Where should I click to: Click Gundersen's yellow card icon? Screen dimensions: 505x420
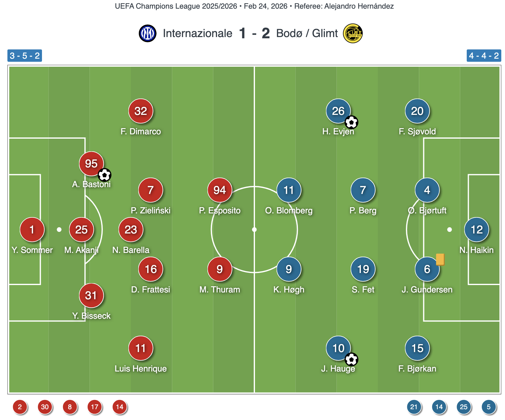pos(440,259)
